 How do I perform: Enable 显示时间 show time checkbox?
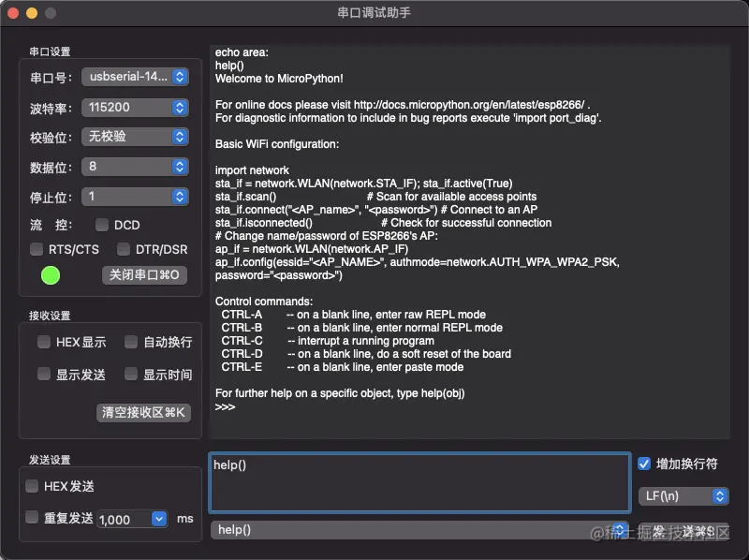(x=131, y=375)
